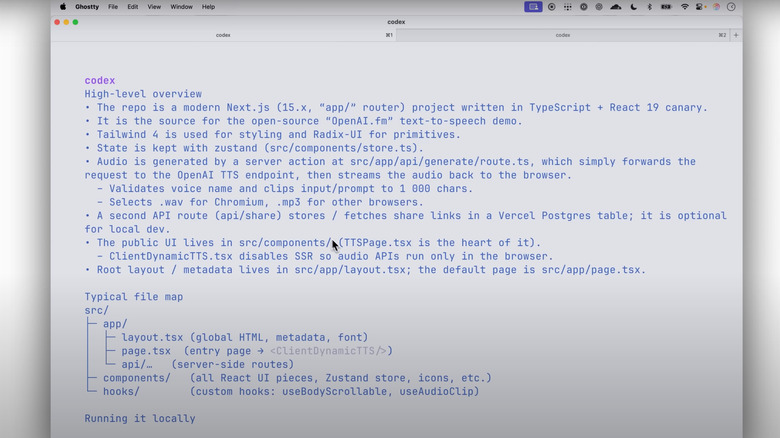This screenshot has width=780, height=438.
Task: Click 'components/' in the file tree
Action: pyautogui.click(x=137, y=378)
